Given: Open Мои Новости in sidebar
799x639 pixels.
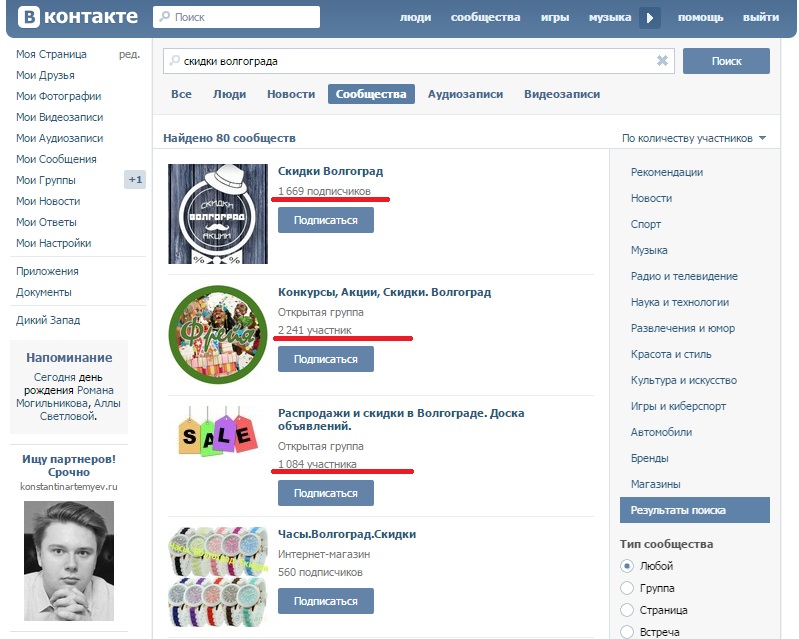Looking at the screenshot, I should 48,201.
